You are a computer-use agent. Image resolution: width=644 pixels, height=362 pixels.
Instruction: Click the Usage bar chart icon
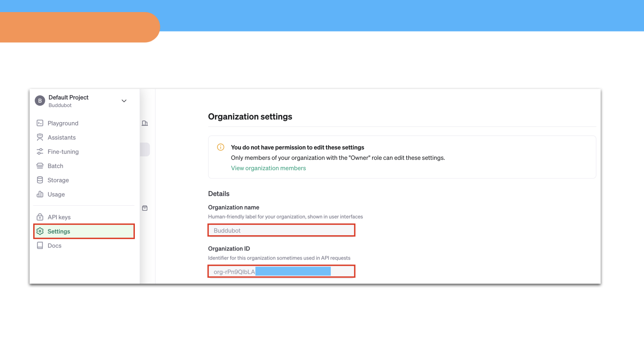pos(40,194)
